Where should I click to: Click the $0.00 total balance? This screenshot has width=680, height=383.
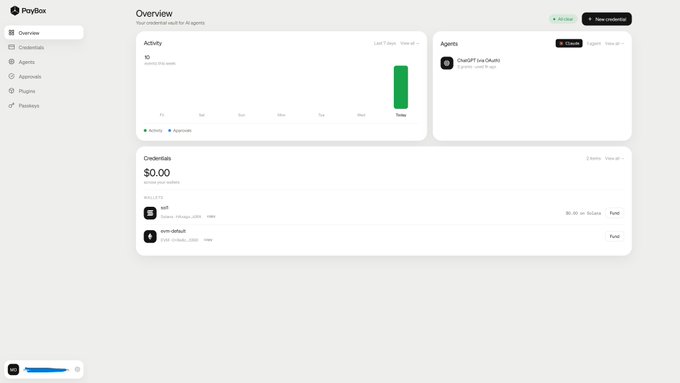(x=157, y=173)
